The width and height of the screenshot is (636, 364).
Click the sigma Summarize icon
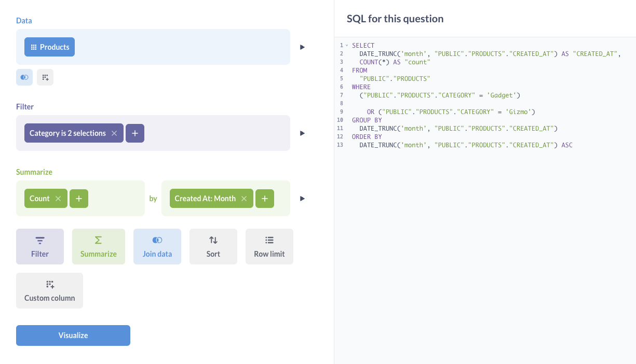click(x=98, y=240)
